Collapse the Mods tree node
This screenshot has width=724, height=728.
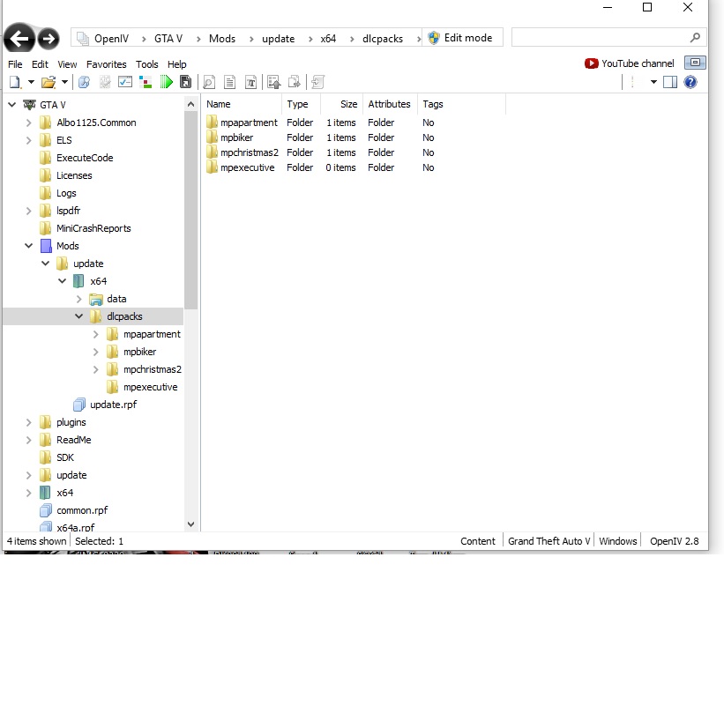29,246
